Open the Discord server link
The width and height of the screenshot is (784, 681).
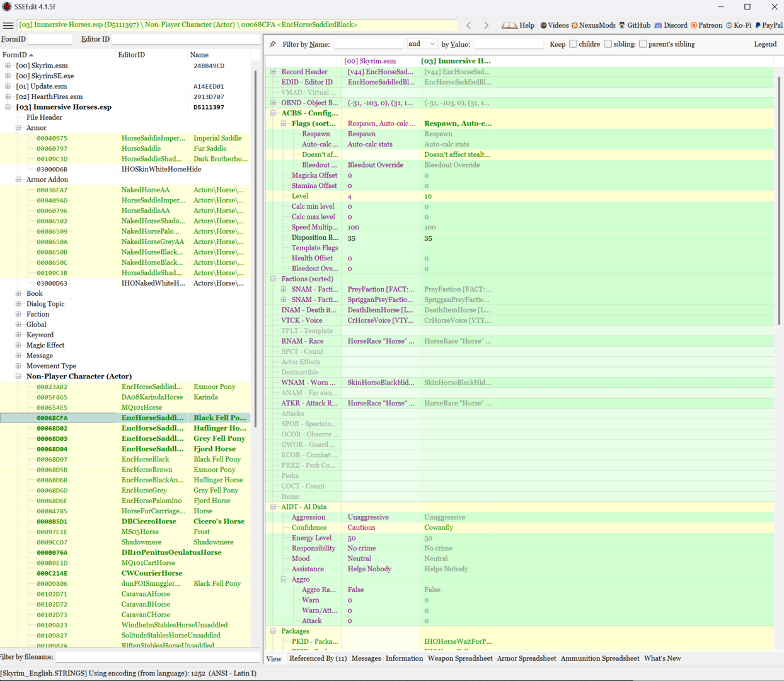pos(671,25)
